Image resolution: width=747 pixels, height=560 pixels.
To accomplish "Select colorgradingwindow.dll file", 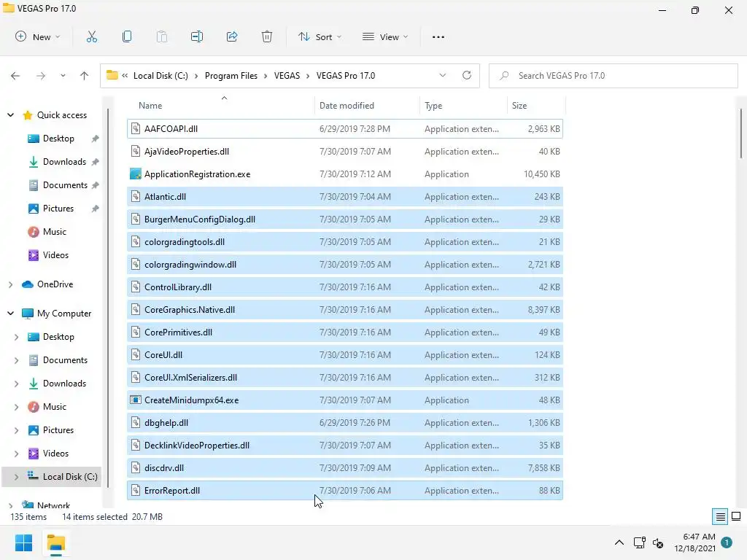I will coord(345,264).
